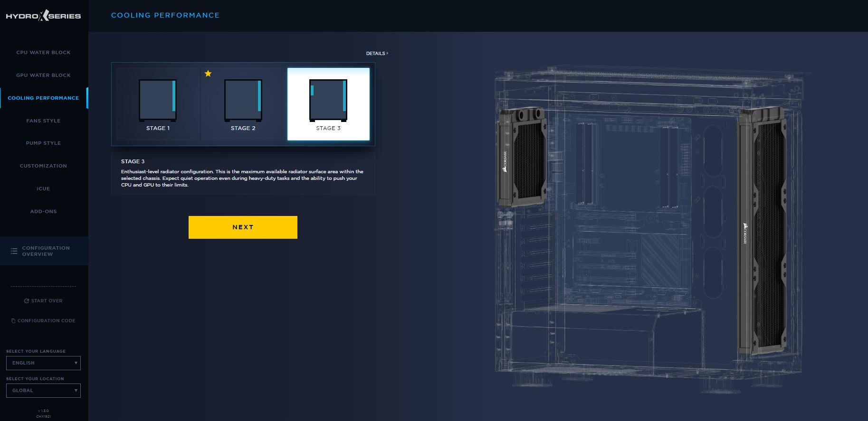Select the Stage 2 radiator configuration

(243, 104)
